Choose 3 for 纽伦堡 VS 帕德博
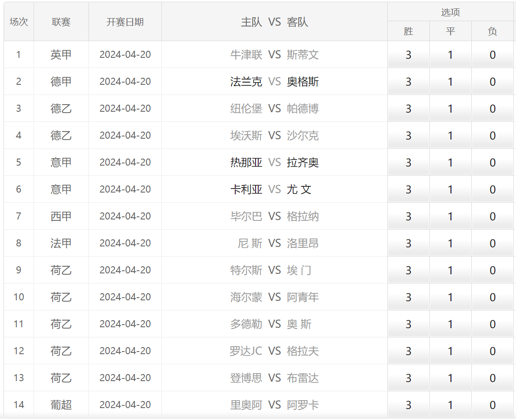This screenshot has height=420, width=516. [x=409, y=109]
